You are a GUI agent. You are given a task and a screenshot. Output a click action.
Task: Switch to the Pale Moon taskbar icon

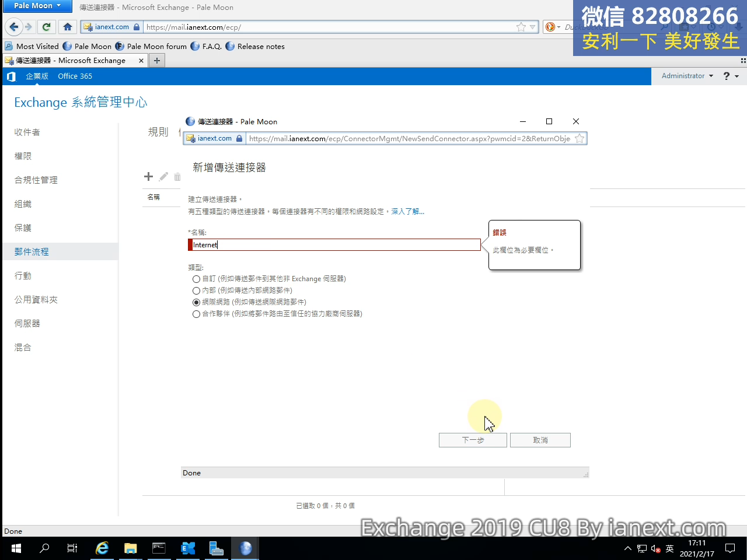(246, 548)
